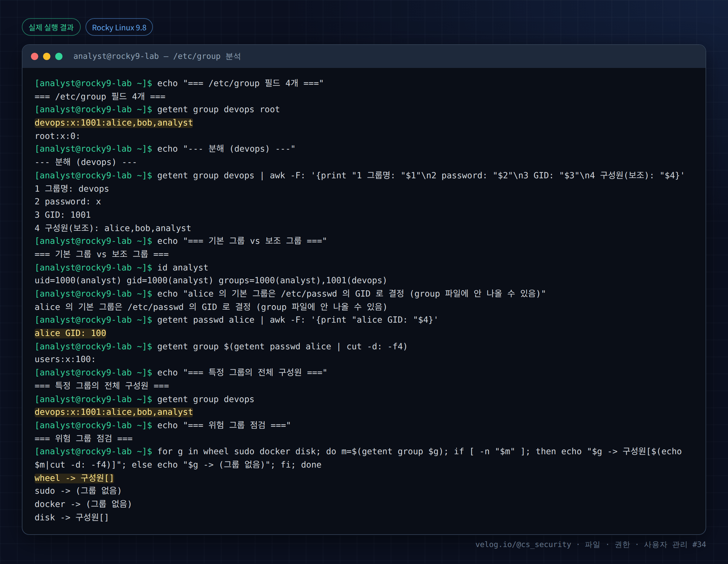Click the yellow minimize dot in terminal header
Screen dimensions: 728x564
pyautogui.click(x=47, y=56)
